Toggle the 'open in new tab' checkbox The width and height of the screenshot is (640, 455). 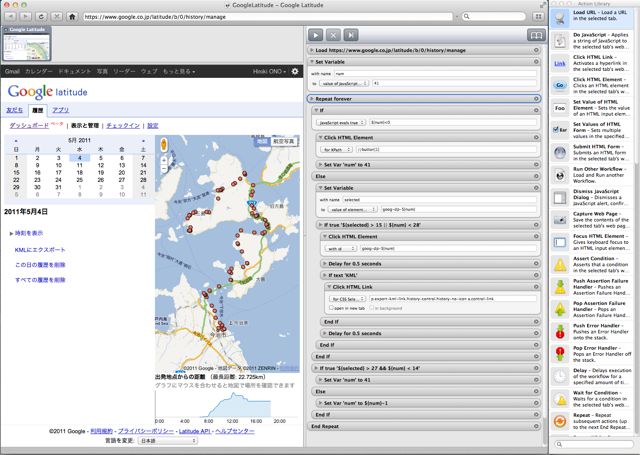pos(331,308)
